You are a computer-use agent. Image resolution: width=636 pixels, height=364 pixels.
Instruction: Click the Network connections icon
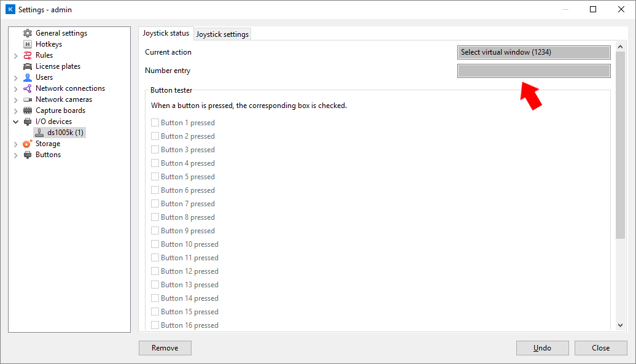tap(28, 88)
